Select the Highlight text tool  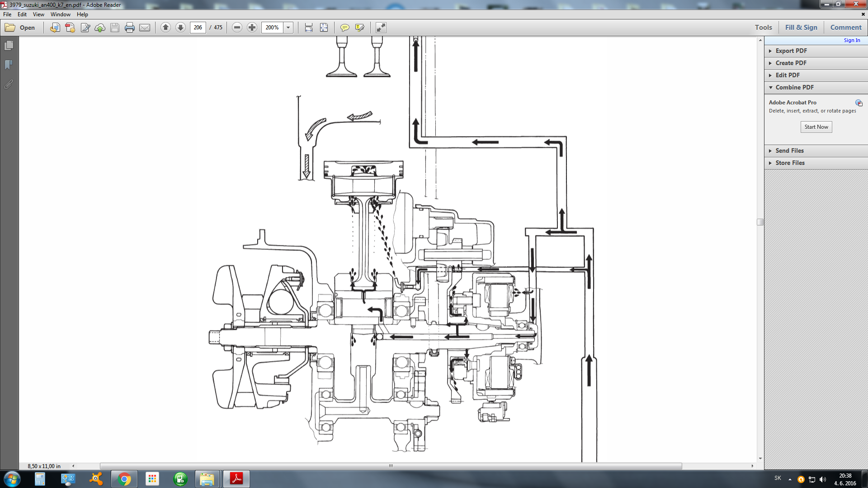(360, 28)
